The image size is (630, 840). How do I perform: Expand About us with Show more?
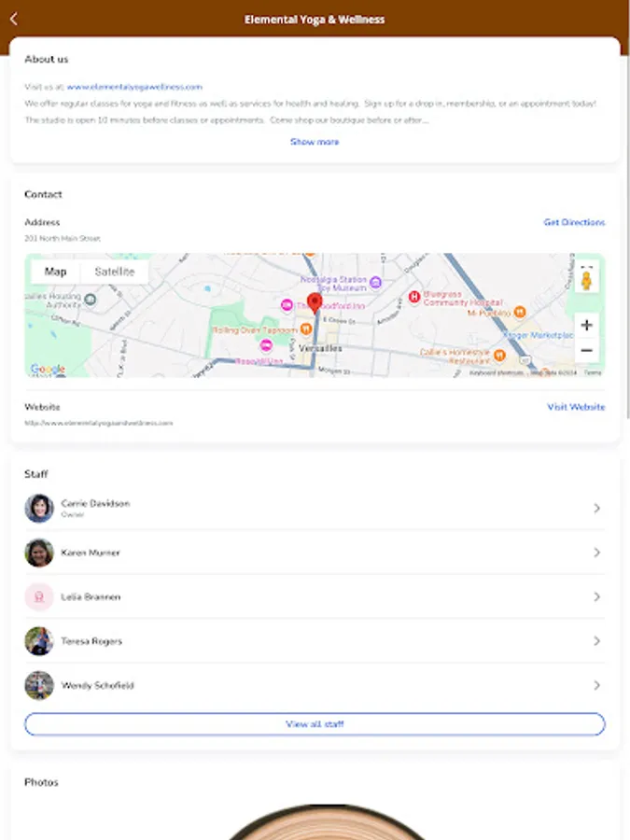click(x=315, y=142)
